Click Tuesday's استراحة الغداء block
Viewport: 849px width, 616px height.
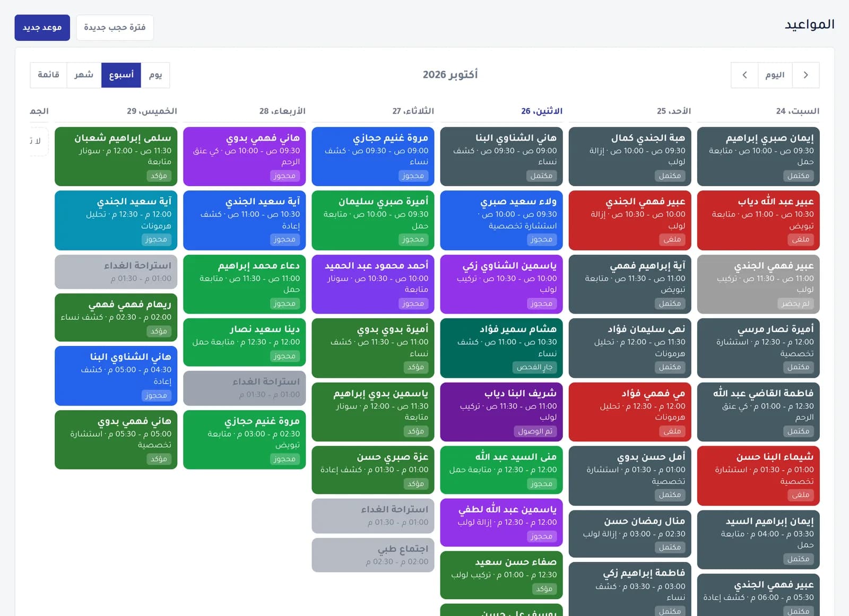pos(373,516)
